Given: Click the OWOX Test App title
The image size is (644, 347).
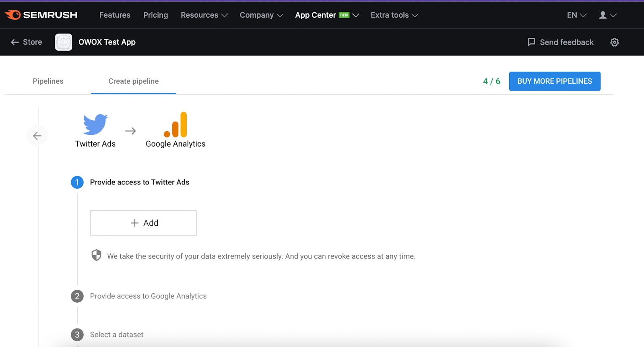Looking at the screenshot, I should (x=107, y=42).
